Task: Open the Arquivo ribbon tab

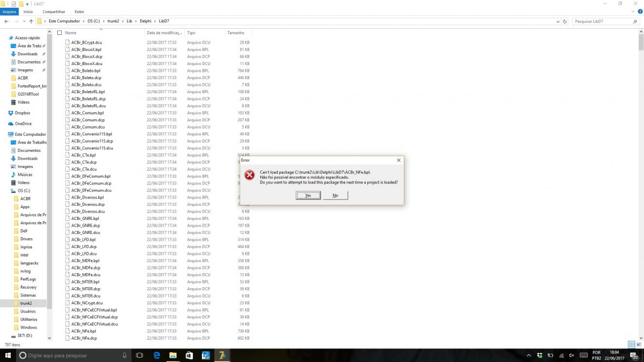Action: pos(9,12)
